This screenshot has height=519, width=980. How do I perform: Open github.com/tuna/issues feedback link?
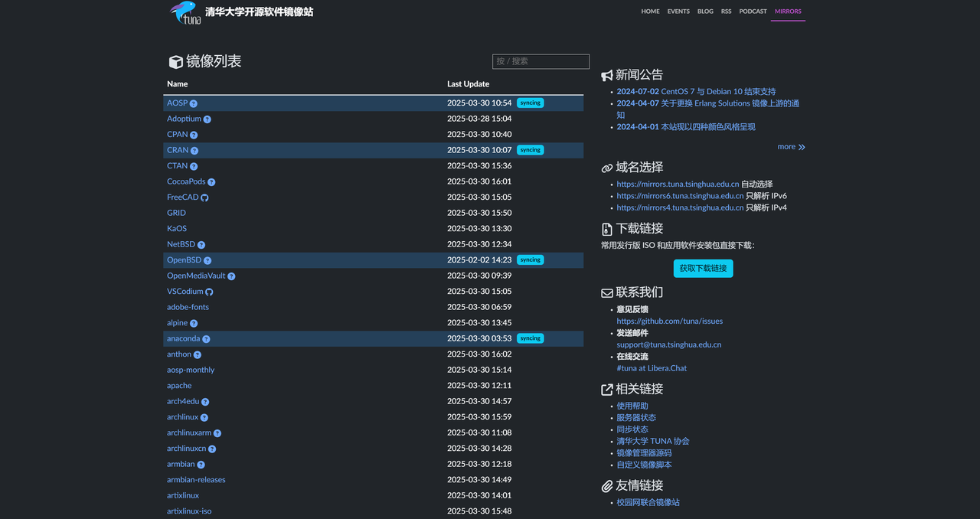pos(670,322)
